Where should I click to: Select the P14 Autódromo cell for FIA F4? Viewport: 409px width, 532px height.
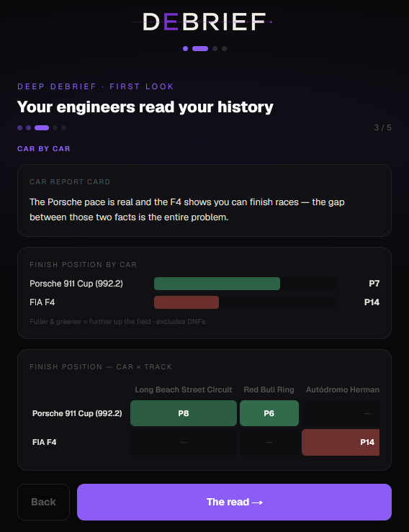pos(341,442)
